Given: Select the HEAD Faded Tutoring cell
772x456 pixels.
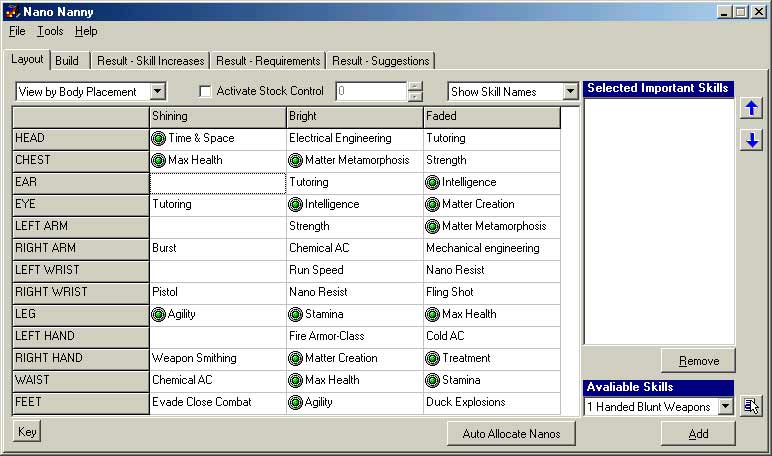Looking at the screenshot, I should (491, 138).
